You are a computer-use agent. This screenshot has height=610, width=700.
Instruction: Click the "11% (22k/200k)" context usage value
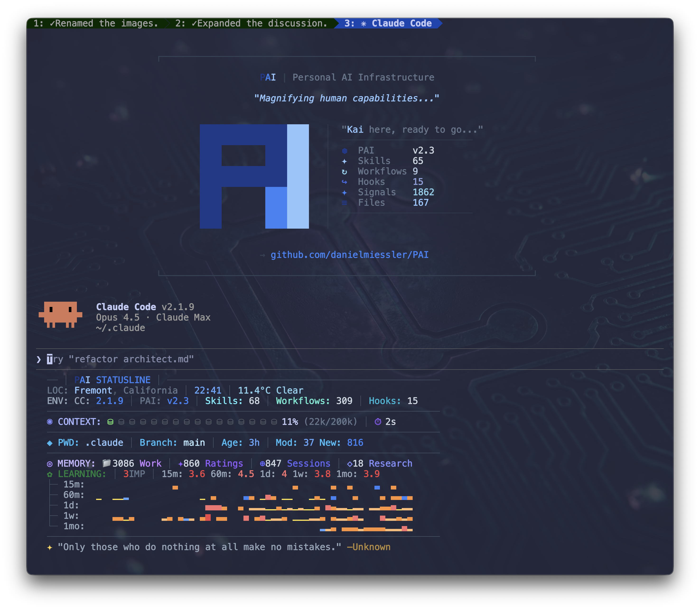(x=320, y=422)
